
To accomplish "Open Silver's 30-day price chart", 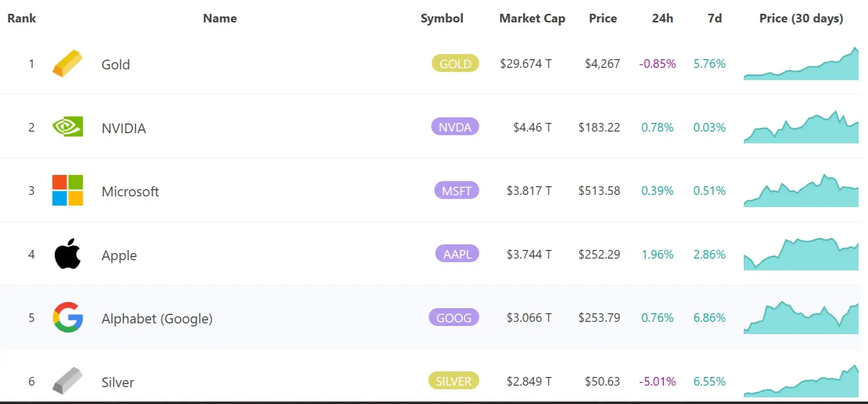I will [x=801, y=381].
